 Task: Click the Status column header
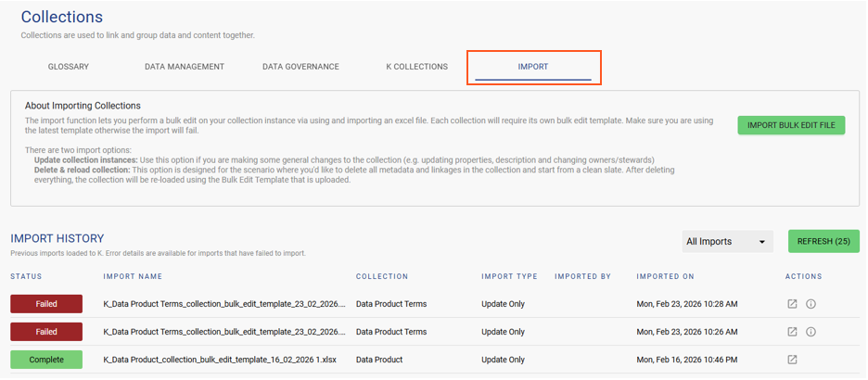click(x=26, y=276)
